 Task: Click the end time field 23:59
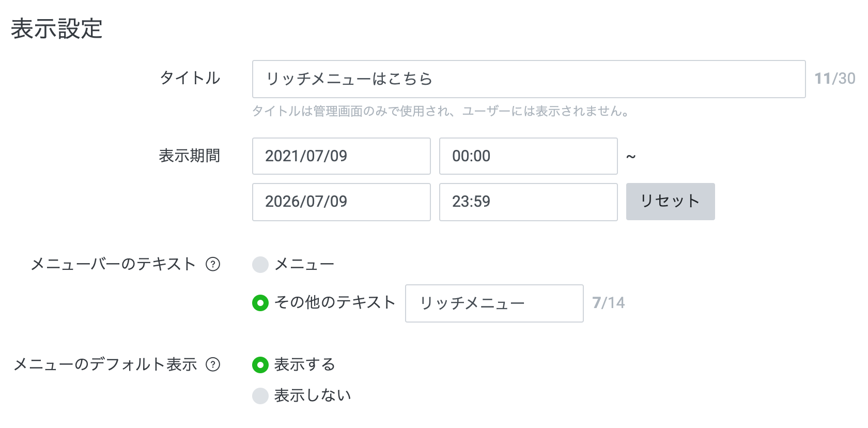coord(528,202)
